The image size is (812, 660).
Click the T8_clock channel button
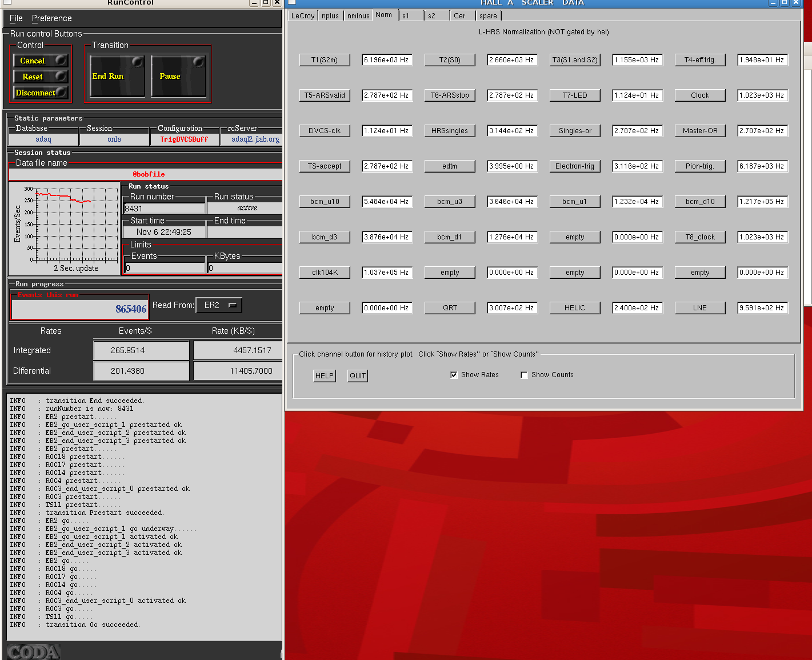pos(700,237)
